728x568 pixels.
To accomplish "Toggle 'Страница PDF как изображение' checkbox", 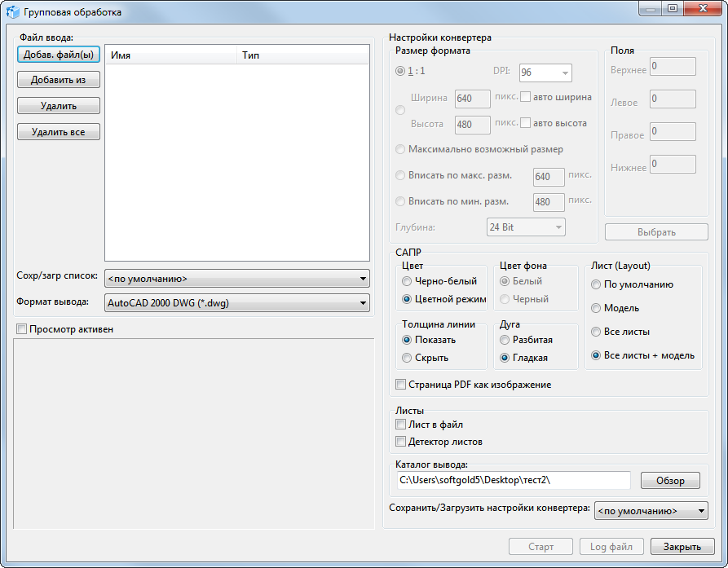I will [400, 385].
